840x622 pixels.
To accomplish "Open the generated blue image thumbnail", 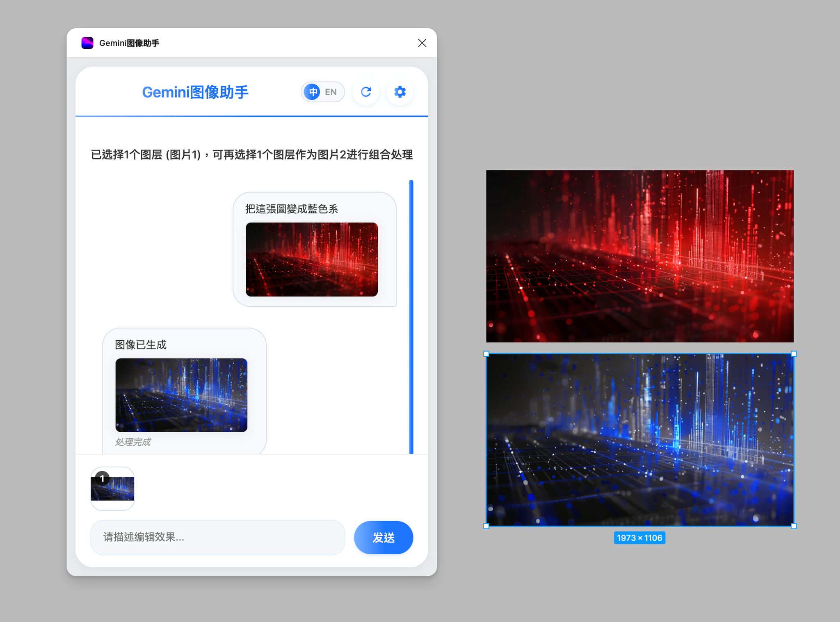I will point(181,395).
